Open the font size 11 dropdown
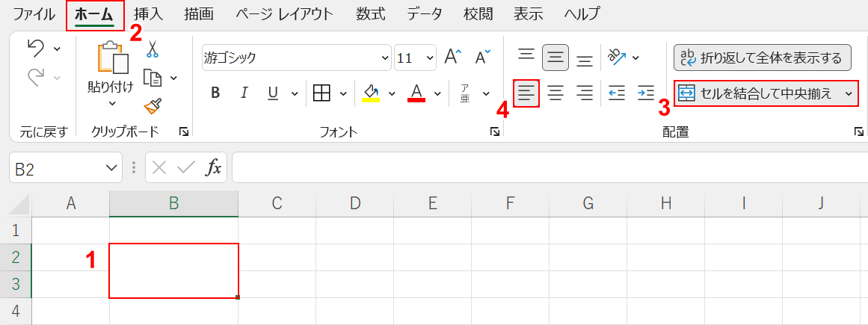This screenshot has height=325, width=868. [x=430, y=58]
